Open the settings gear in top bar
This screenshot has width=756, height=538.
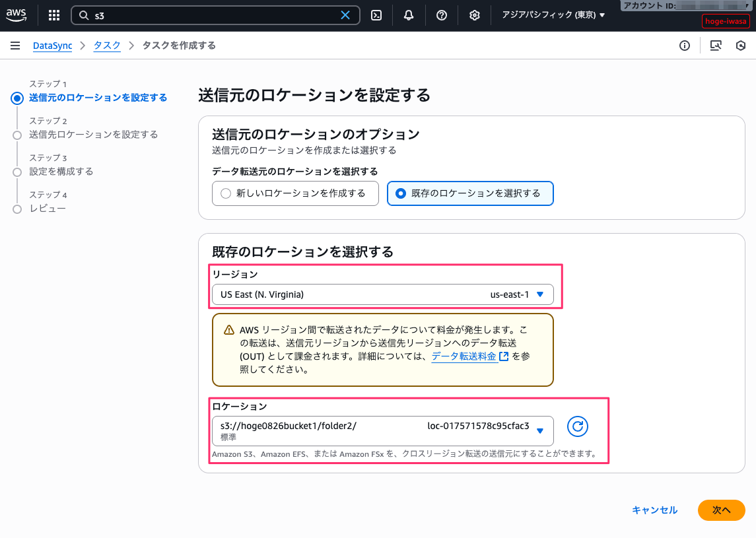tap(475, 15)
